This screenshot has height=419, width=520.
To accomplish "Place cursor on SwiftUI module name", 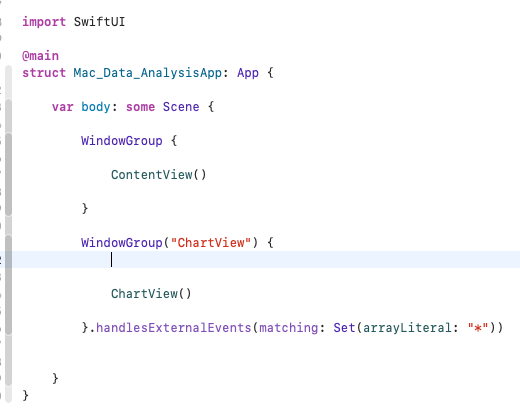I will click(99, 22).
